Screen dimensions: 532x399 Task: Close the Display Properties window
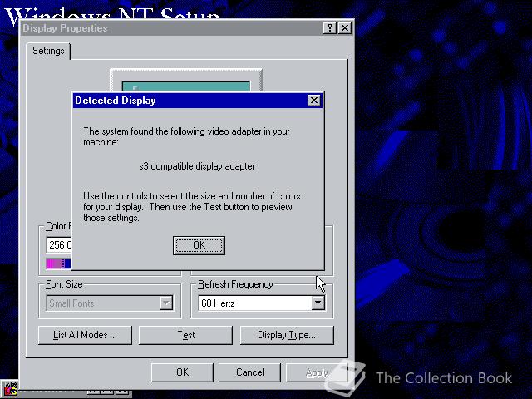[x=345, y=27]
